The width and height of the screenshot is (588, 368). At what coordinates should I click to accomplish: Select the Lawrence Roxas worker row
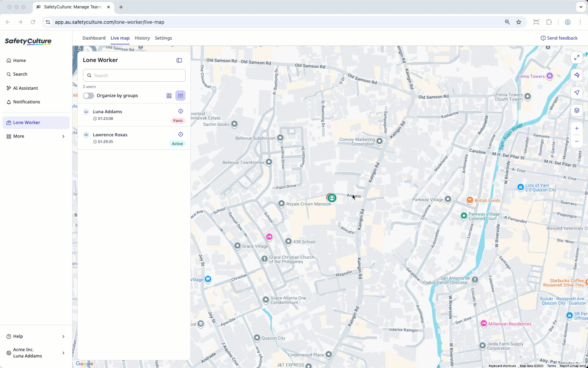[x=134, y=138]
